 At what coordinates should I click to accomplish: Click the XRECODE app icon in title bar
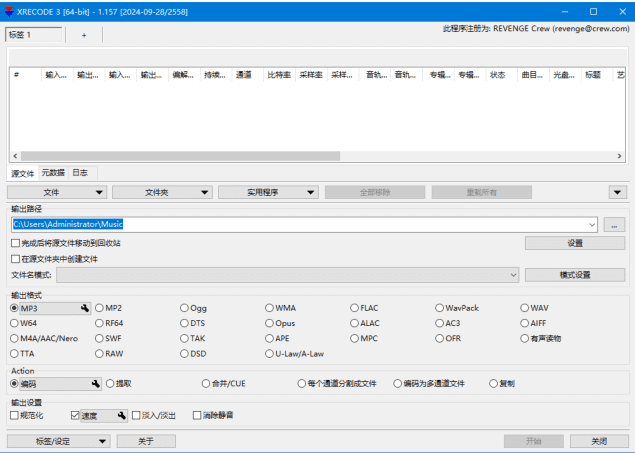coord(9,12)
